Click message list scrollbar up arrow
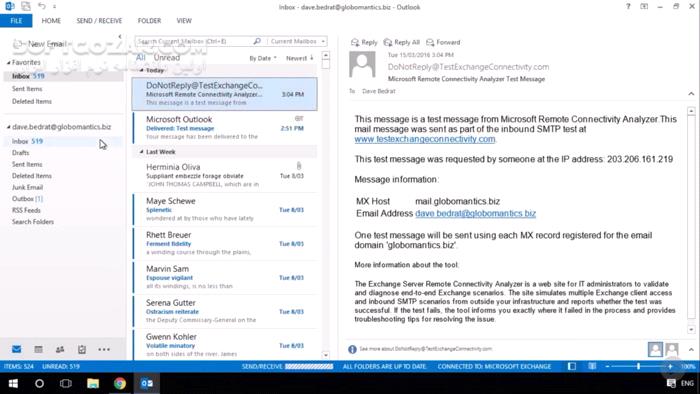The width and height of the screenshot is (700, 394). click(326, 55)
